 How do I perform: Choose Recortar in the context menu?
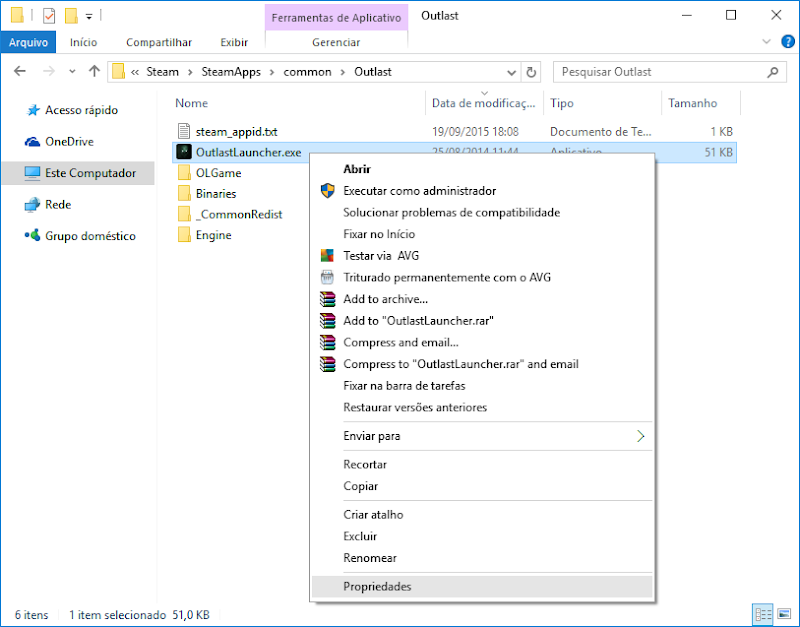(x=482, y=465)
